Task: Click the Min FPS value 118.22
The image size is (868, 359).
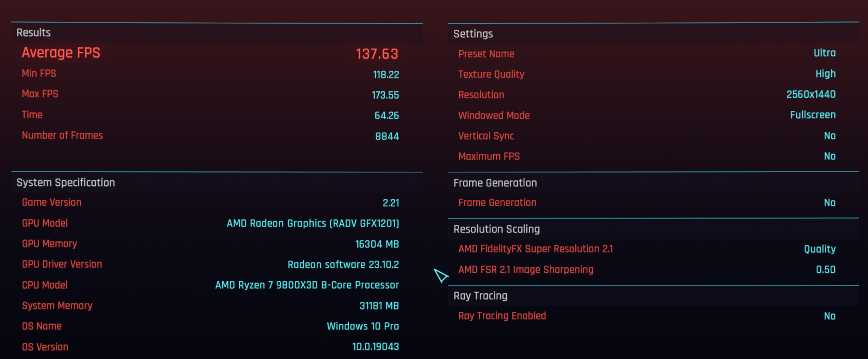Action: click(386, 75)
